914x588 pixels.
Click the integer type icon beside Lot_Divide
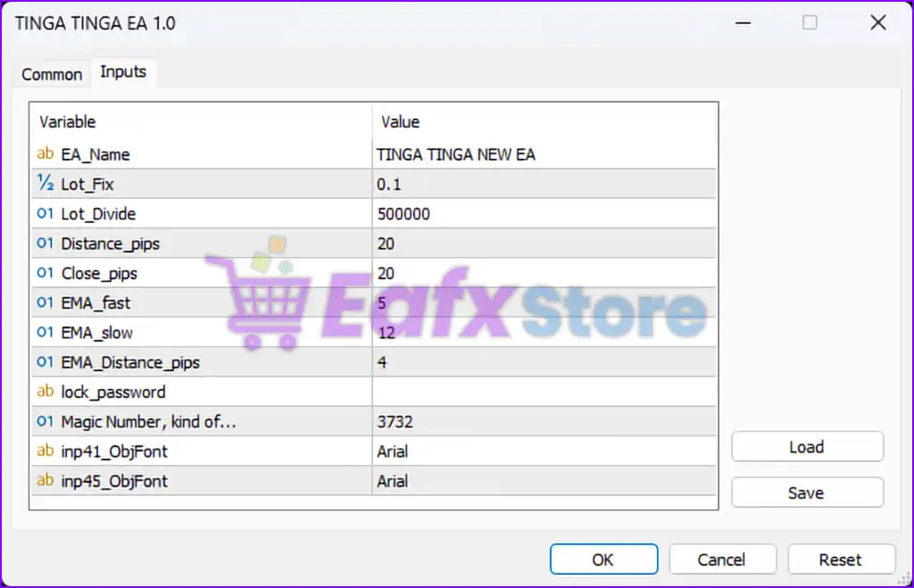[45, 213]
